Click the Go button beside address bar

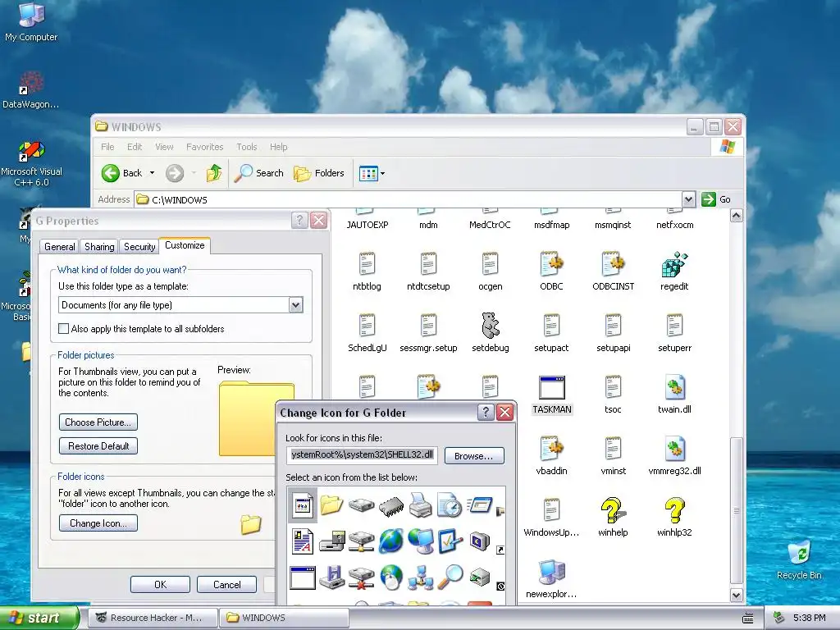(717, 199)
